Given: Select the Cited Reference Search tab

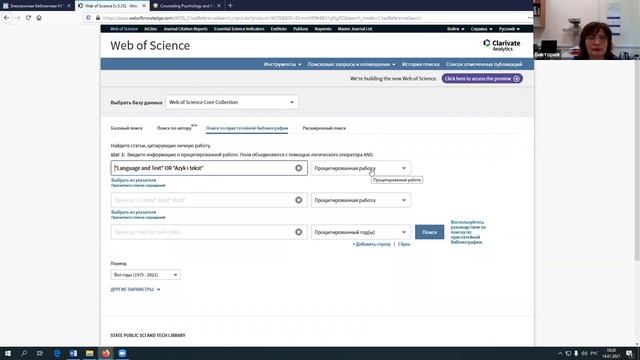Looking at the screenshot, I should (247, 128).
